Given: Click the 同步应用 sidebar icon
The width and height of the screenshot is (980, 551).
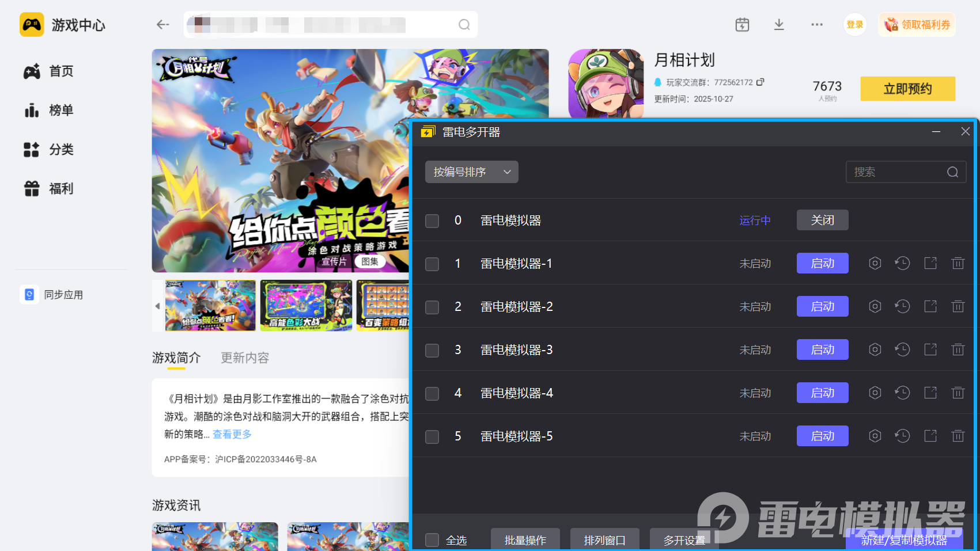Looking at the screenshot, I should (x=29, y=294).
